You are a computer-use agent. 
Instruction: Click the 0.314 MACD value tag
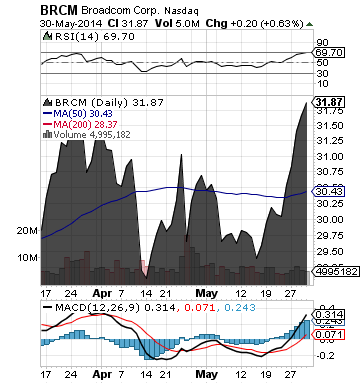tap(328, 314)
